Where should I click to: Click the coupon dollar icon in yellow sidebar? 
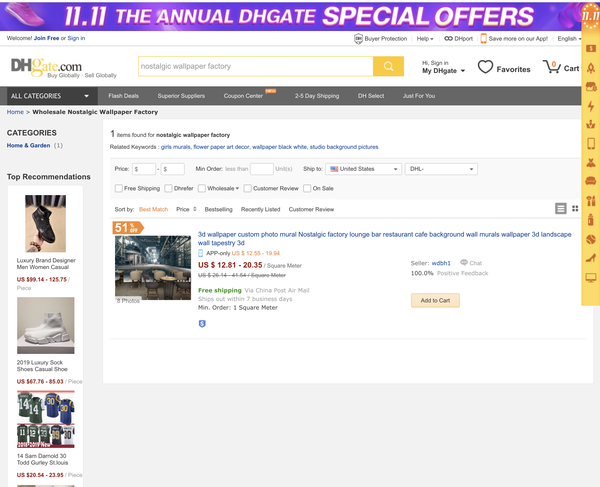point(591,49)
